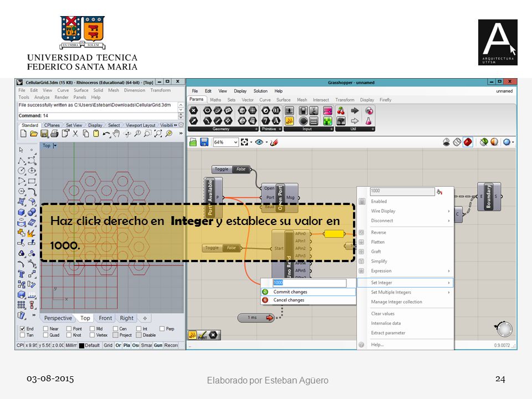Enable the Mid osnap checkbox
This screenshot has height=399, width=532.
point(92,329)
